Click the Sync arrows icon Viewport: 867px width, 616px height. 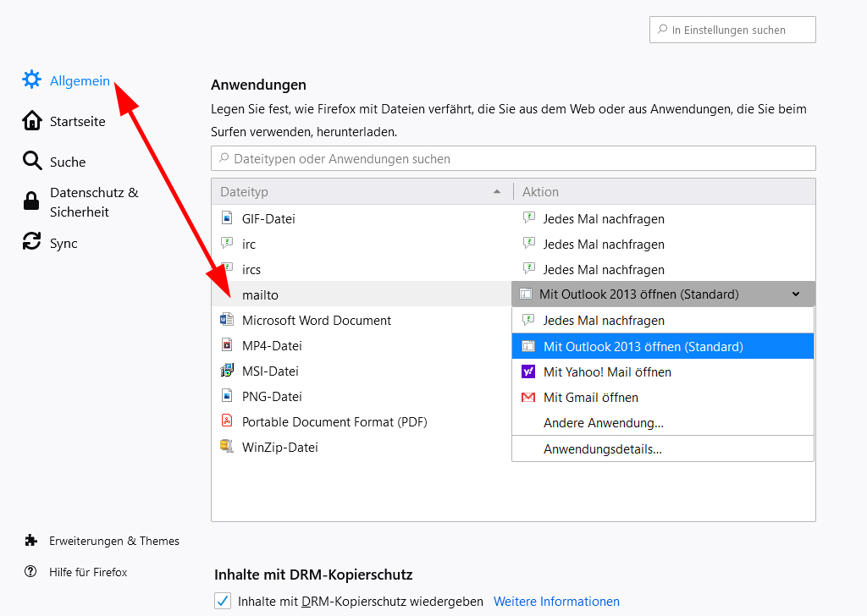[x=31, y=242]
